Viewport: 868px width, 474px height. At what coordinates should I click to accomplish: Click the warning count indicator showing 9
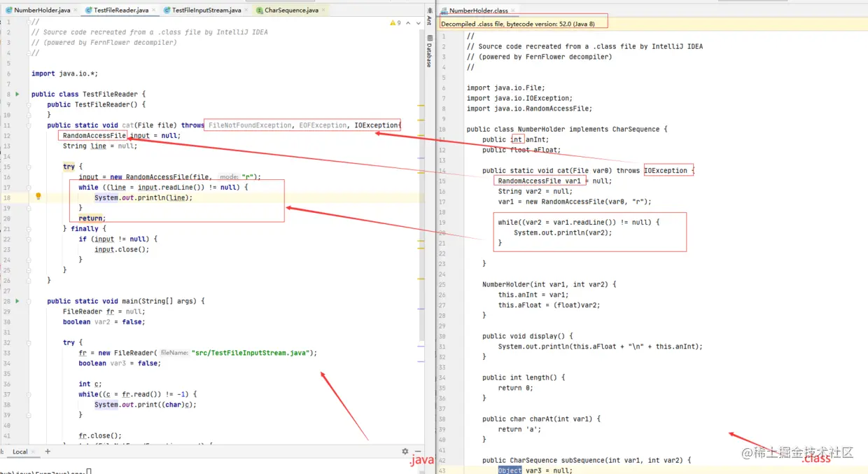coord(395,22)
